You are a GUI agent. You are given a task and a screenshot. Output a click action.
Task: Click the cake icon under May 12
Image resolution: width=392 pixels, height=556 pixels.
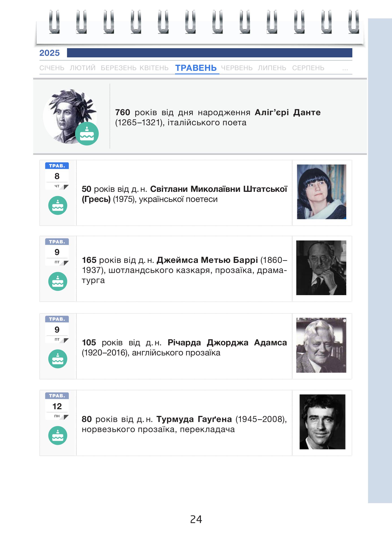pos(58,435)
